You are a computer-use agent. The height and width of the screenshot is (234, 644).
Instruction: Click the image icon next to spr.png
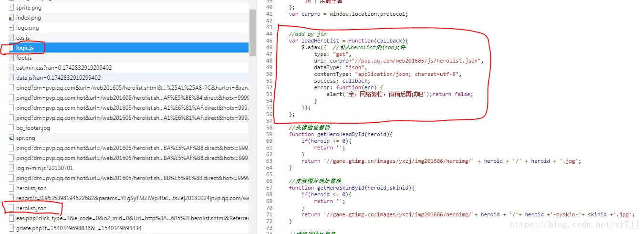[11, 138]
